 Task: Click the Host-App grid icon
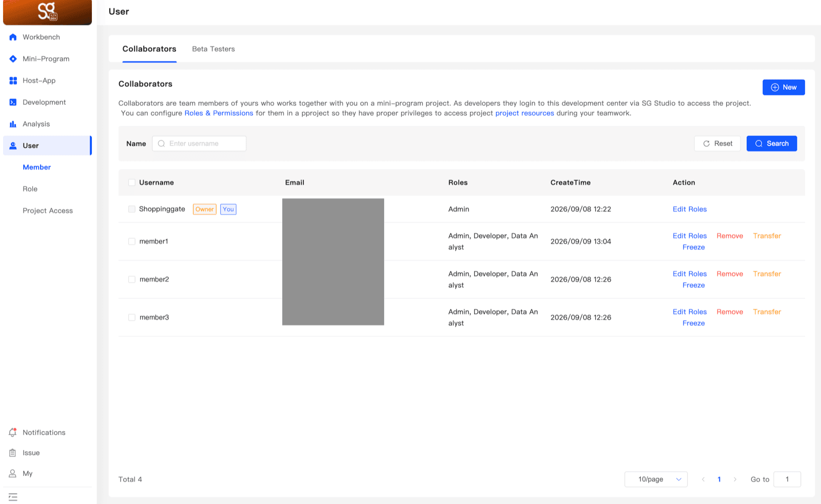coord(13,81)
